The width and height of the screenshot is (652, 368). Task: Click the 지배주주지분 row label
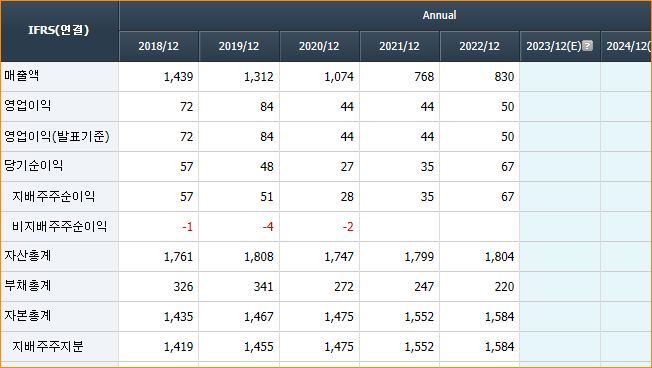48,346
